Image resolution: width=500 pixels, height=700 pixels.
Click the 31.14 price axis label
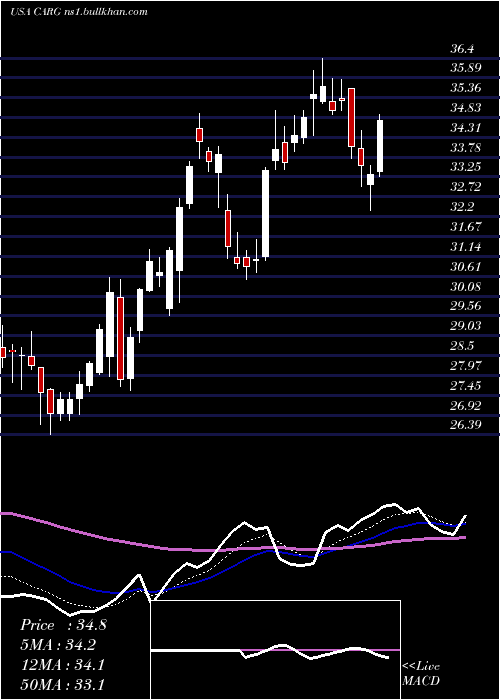(465, 246)
